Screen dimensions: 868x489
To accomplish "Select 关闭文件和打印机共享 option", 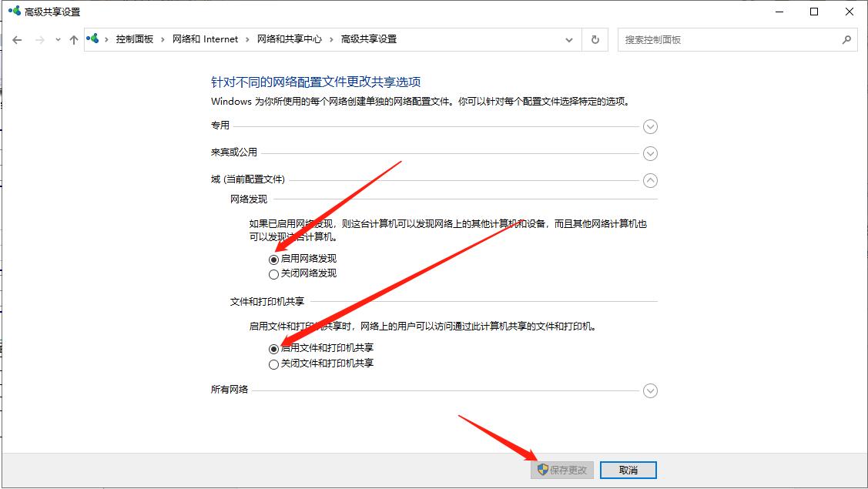I will [273, 363].
